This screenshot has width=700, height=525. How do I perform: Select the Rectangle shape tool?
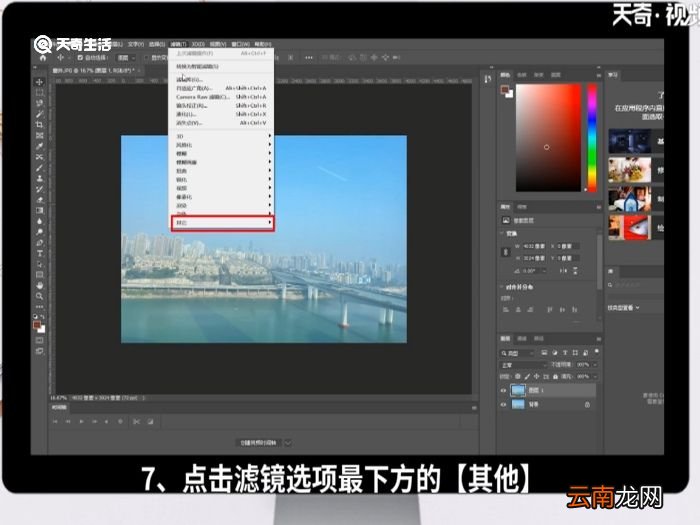tap(39, 275)
